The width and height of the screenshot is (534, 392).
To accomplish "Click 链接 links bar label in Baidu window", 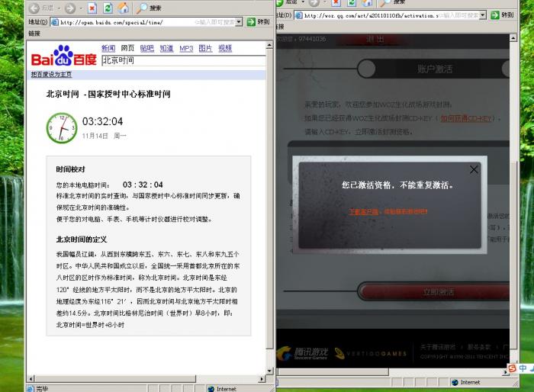I will [x=34, y=34].
